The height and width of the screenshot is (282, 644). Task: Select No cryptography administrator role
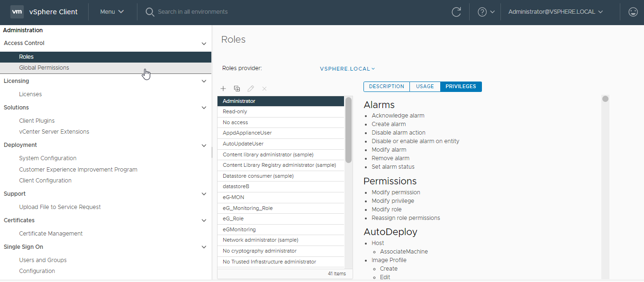281,251
